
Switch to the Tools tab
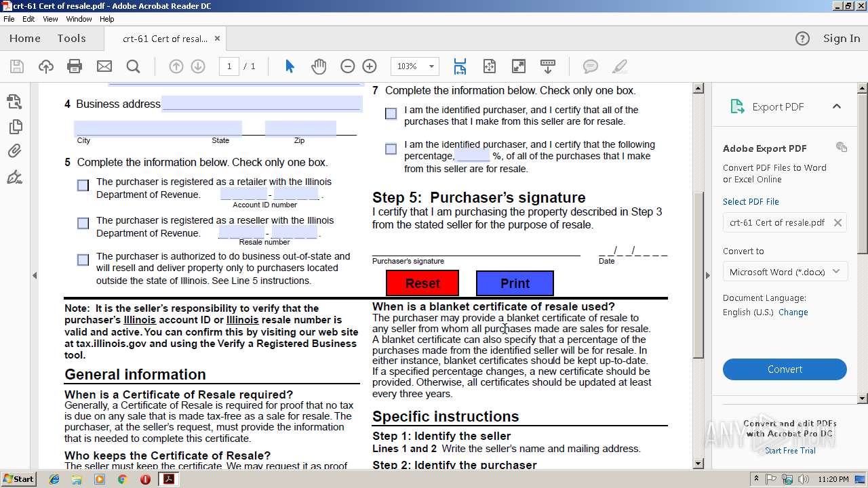[71, 39]
